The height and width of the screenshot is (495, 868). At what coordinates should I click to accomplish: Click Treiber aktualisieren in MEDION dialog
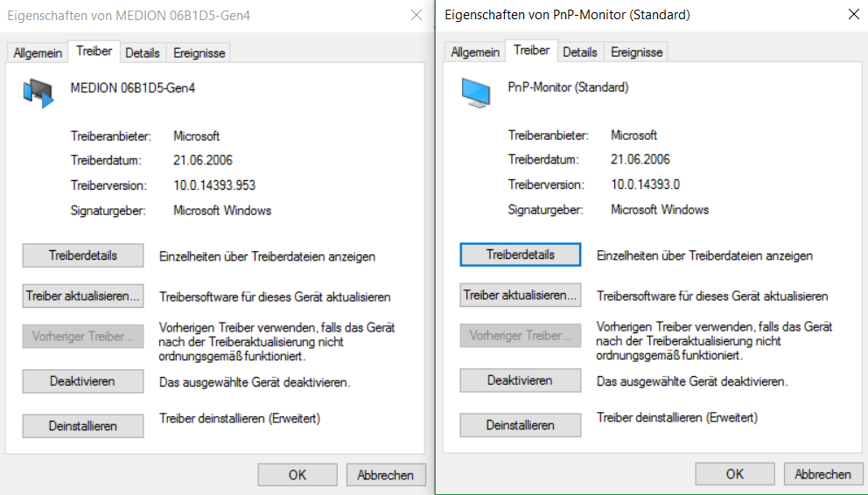83,296
